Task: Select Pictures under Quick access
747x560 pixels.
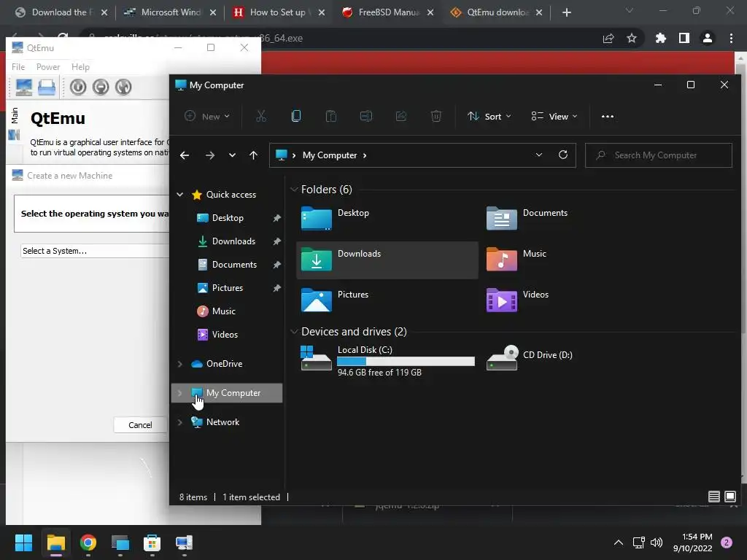Action: 228,287
